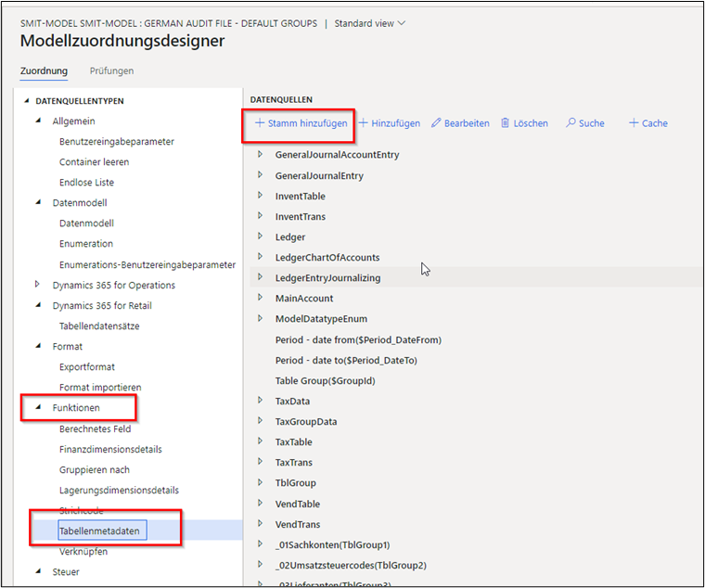Expand the TaxTrans data source

[x=260, y=461]
